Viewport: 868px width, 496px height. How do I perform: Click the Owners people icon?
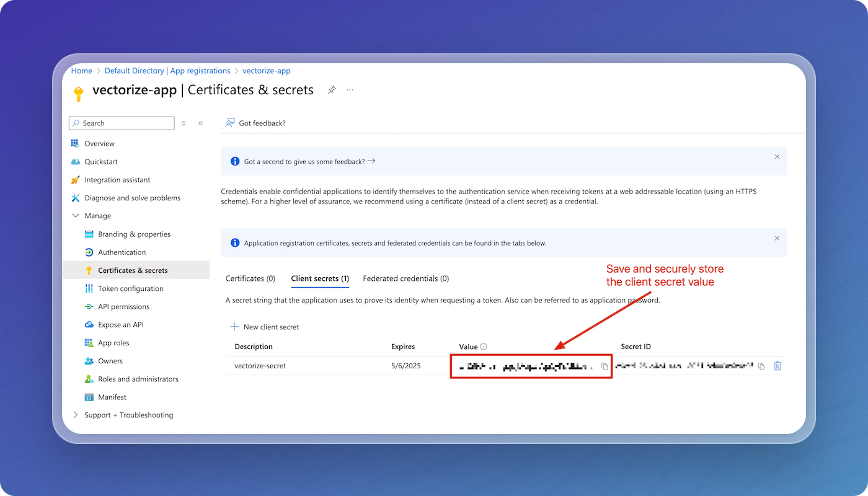click(x=89, y=361)
